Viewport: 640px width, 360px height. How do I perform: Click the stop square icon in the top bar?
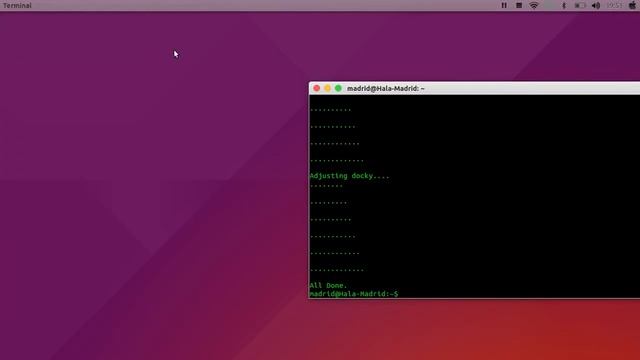519,5
